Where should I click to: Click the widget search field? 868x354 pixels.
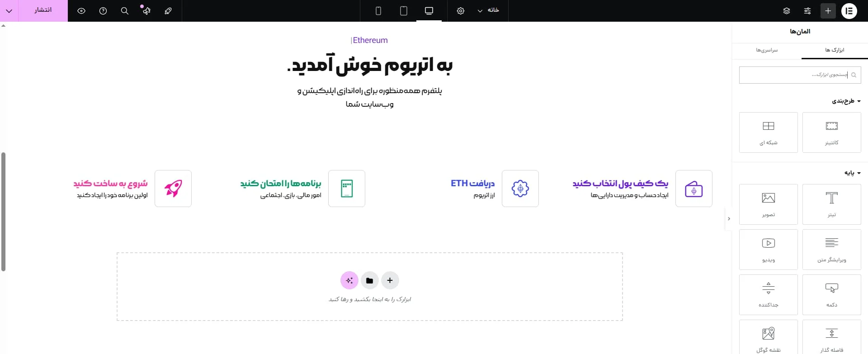point(800,75)
